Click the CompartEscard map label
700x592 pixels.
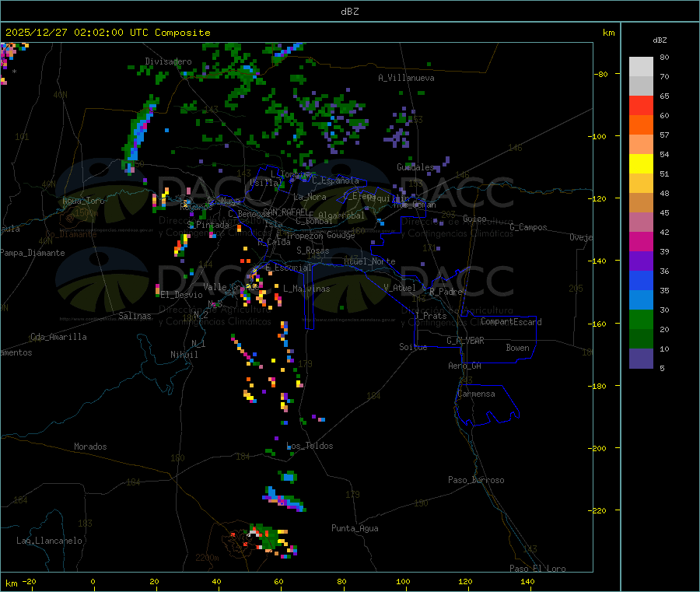[x=511, y=321]
